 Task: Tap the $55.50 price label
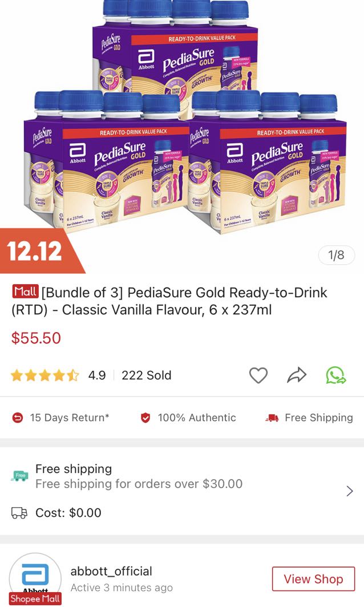(36, 337)
